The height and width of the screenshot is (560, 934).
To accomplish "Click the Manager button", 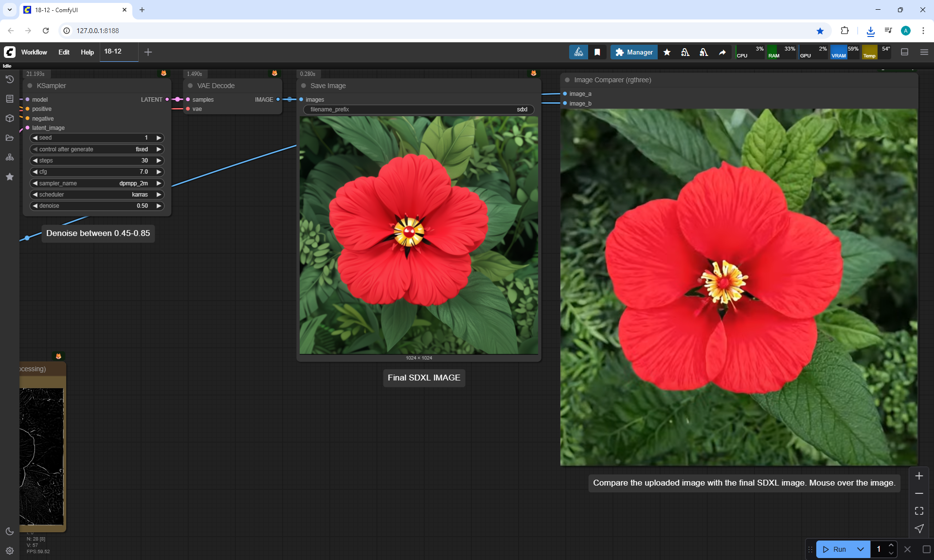I will (634, 52).
